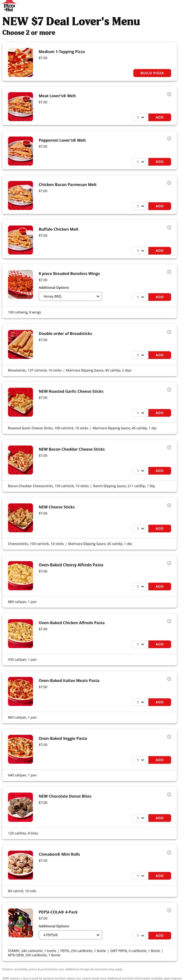Open info icon for Meat Lover's Melt

(169, 94)
